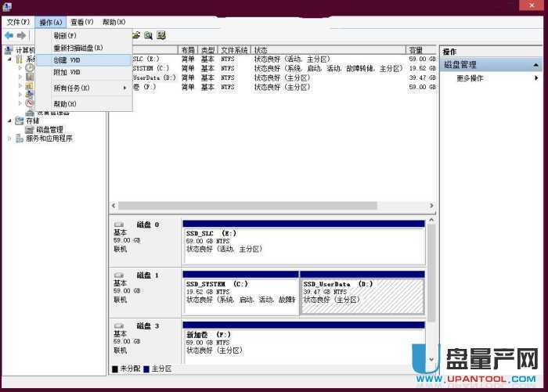Click the Forward arrow toolbar icon
Screen dimensions: 548x392
[x=22, y=36]
